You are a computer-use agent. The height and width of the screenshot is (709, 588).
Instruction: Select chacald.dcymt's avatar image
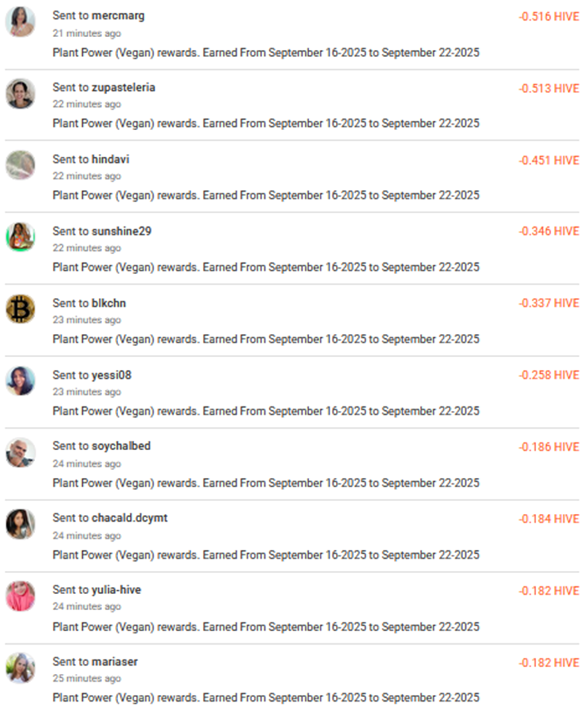point(21,524)
